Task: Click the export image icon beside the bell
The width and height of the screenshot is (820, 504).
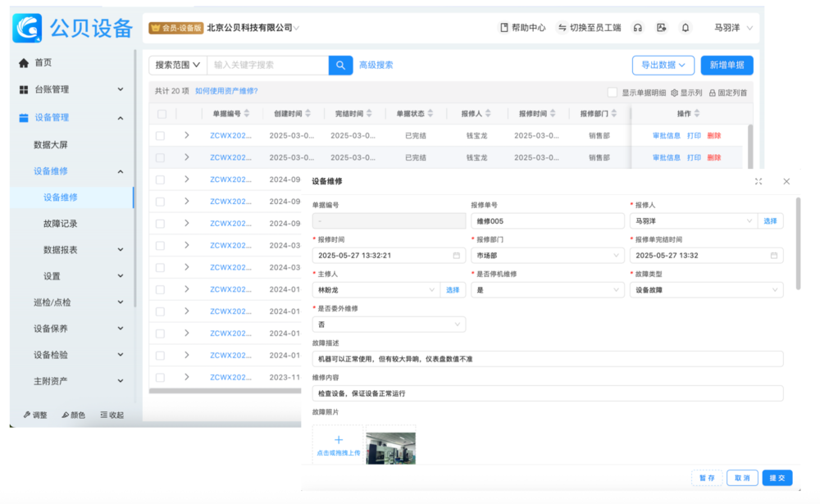Action: tap(661, 28)
